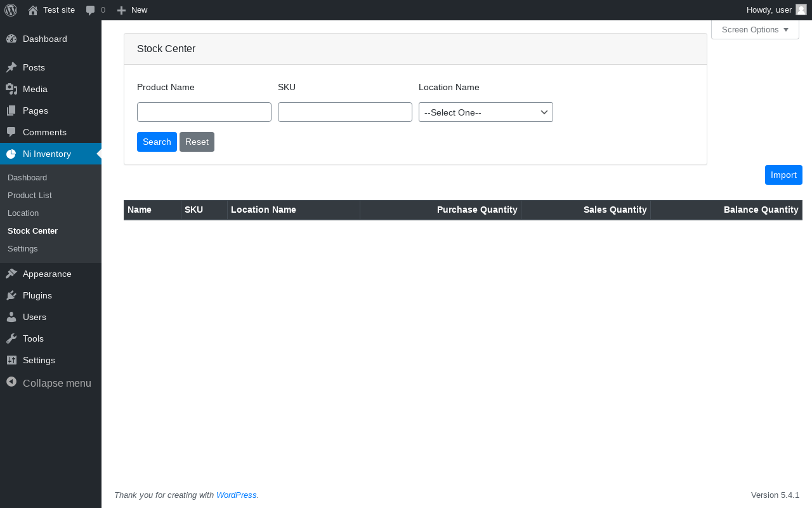812x508 pixels.
Task: Focus the Product Name input field
Action: pos(204,112)
